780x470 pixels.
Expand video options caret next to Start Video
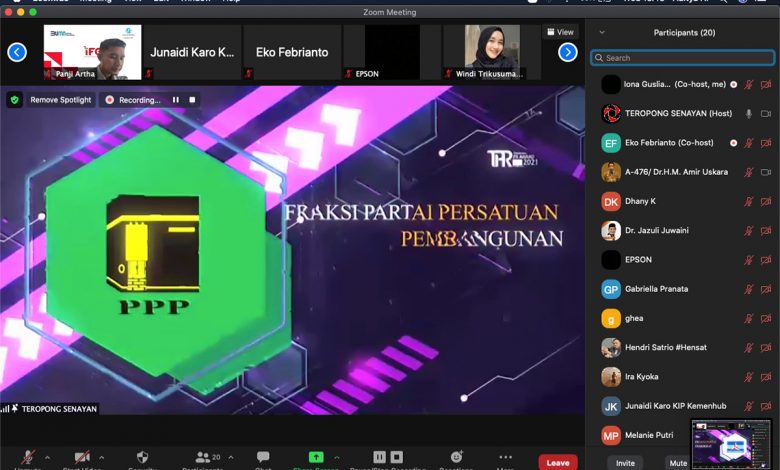click(x=101, y=457)
